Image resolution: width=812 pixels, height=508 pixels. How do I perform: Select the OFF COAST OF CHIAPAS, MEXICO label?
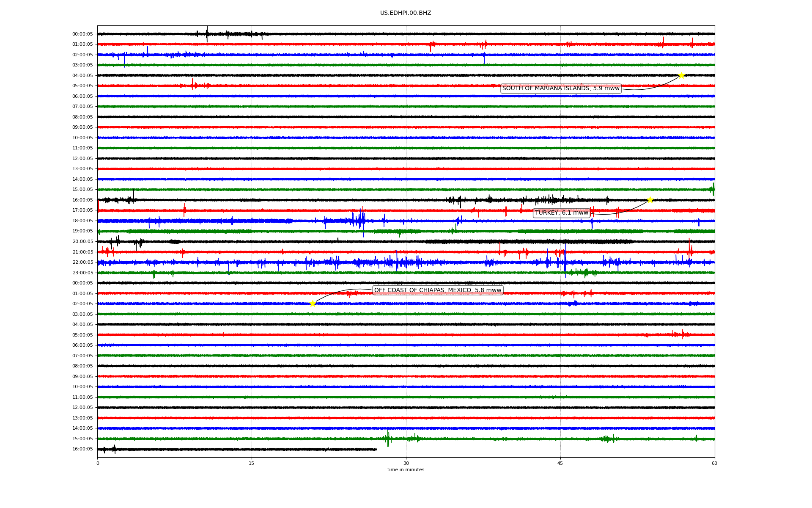(438, 290)
